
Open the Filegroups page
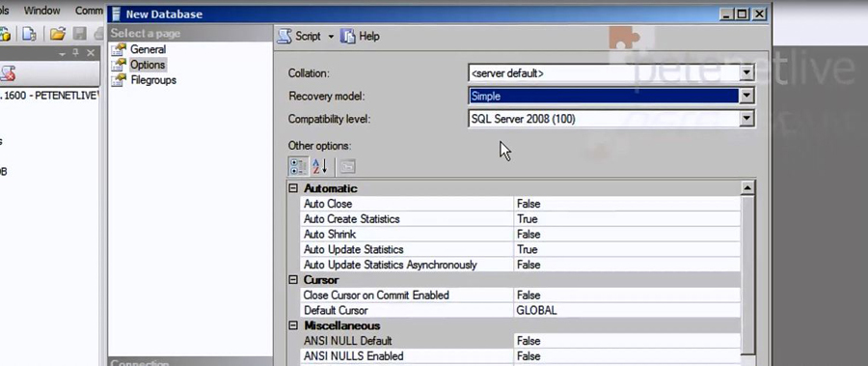[153, 80]
